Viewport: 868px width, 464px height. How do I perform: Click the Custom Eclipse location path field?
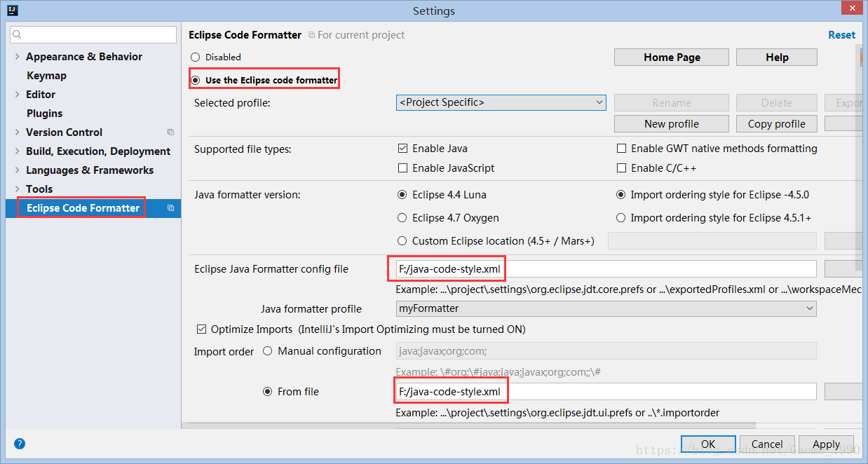[712, 241]
